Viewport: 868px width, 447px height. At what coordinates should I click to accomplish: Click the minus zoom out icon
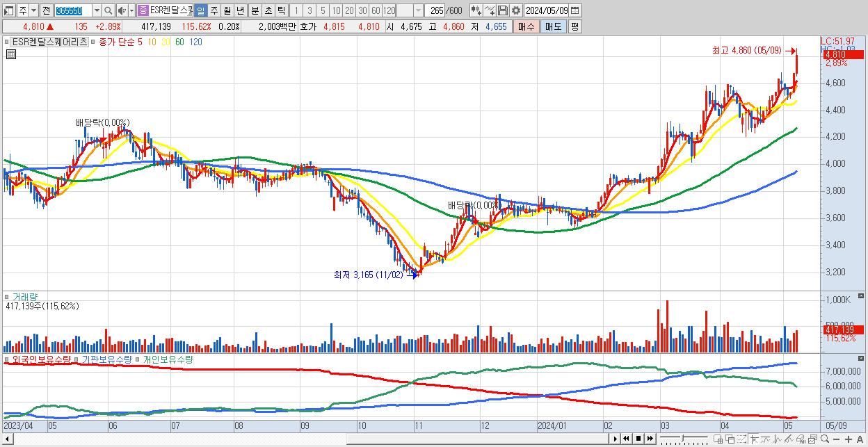pos(837,439)
